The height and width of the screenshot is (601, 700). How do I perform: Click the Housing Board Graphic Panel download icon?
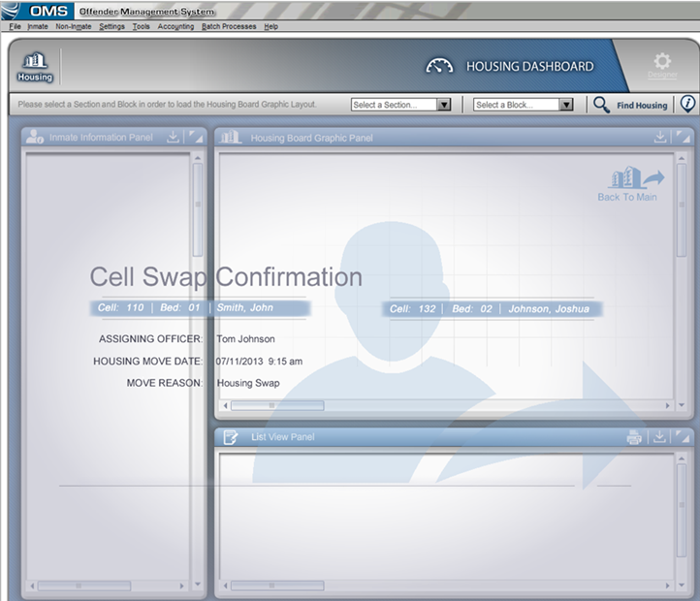click(659, 138)
